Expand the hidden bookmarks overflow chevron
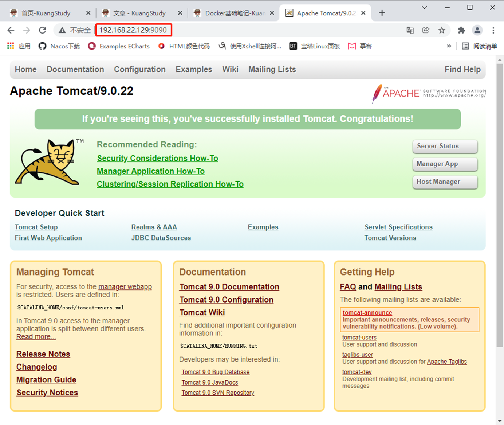 pyautogui.click(x=449, y=46)
